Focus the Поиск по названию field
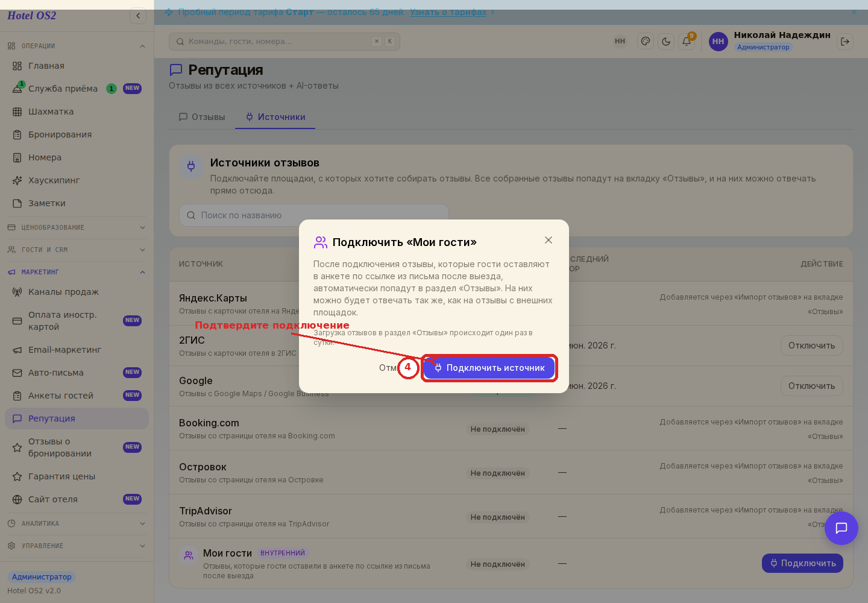 coord(314,215)
